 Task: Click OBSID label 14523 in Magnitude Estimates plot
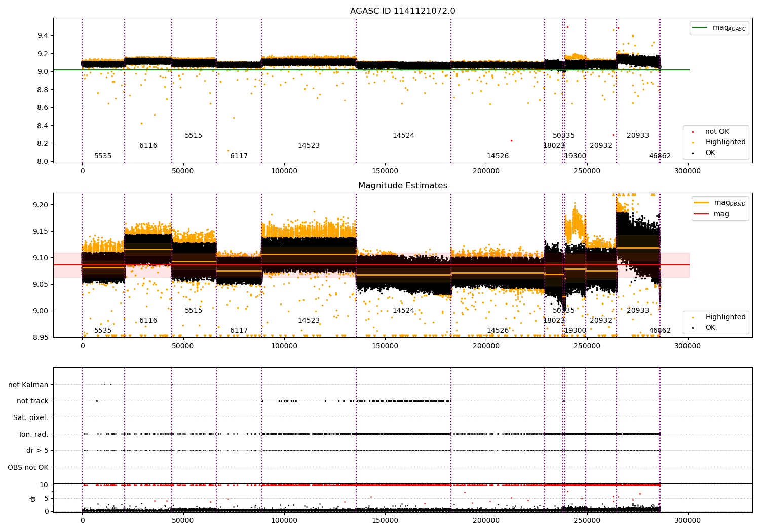click(309, 321)
